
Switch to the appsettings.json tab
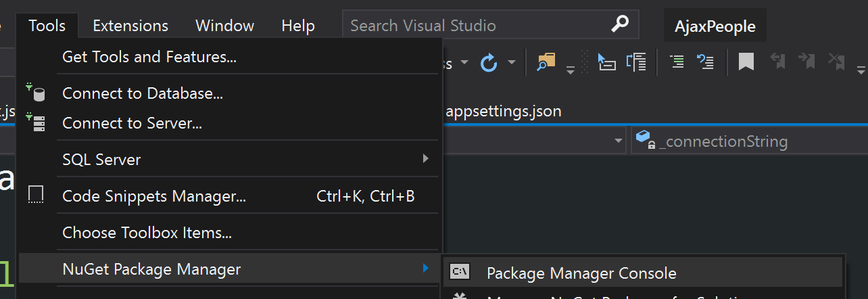click(x=504, y=111)
